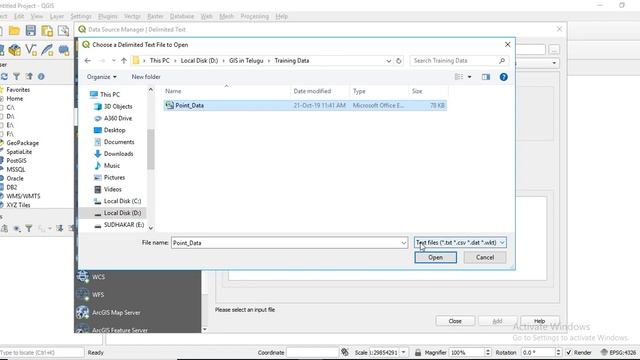Click New folder button

[x=146, y=77]
